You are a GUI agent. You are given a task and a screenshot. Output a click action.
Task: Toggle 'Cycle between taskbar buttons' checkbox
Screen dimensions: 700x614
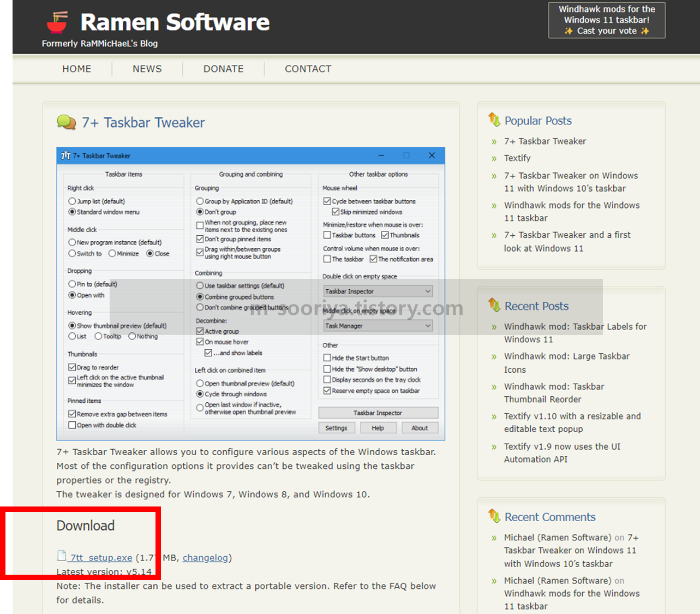coord(327,201)
